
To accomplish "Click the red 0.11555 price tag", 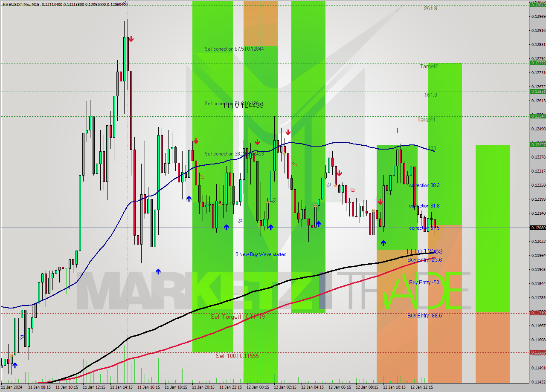I will tap(537, 352).
